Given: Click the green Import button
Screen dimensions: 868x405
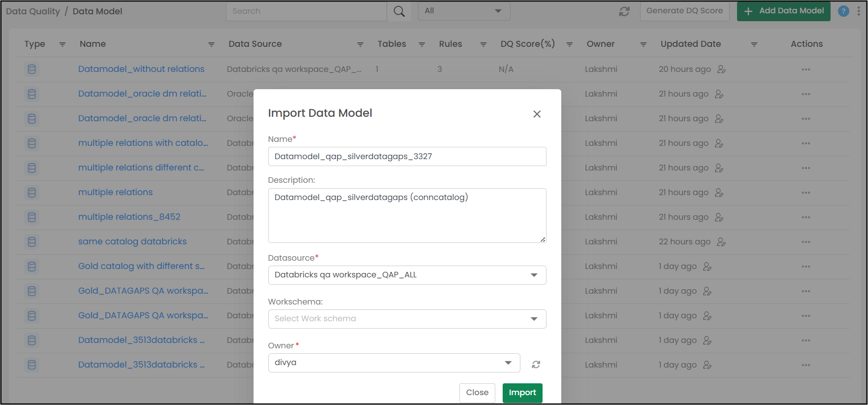Looking at the screenshot, I should click(522, 393).
